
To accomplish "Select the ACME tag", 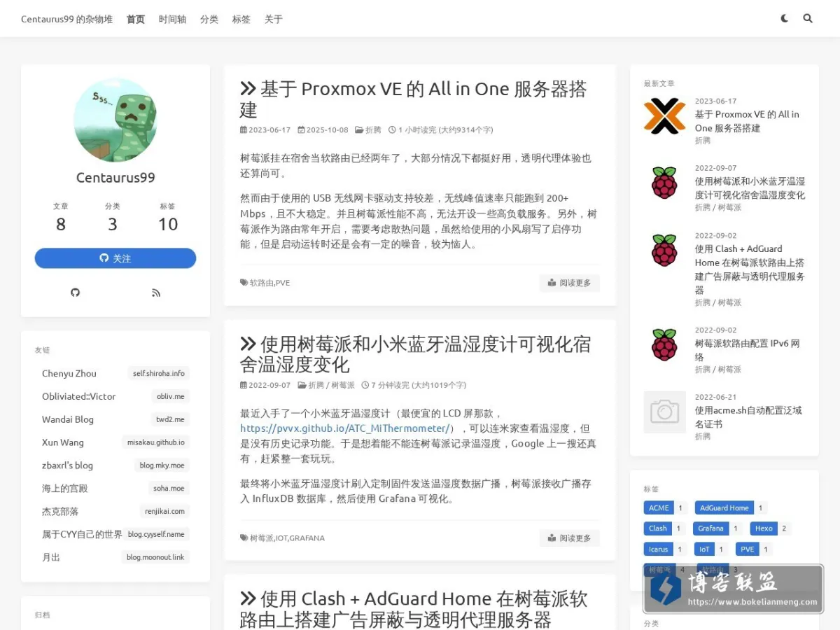I will (x=659, y=508).
